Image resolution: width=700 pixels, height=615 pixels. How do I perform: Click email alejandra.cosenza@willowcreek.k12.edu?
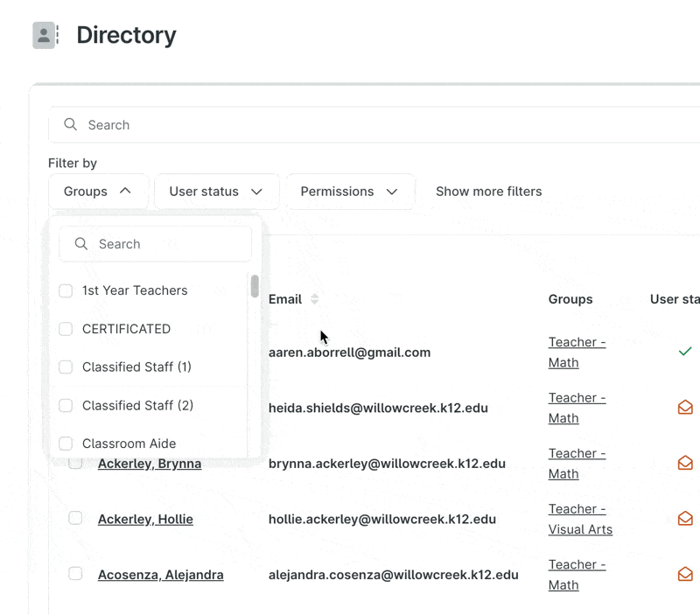click(393, 575)
